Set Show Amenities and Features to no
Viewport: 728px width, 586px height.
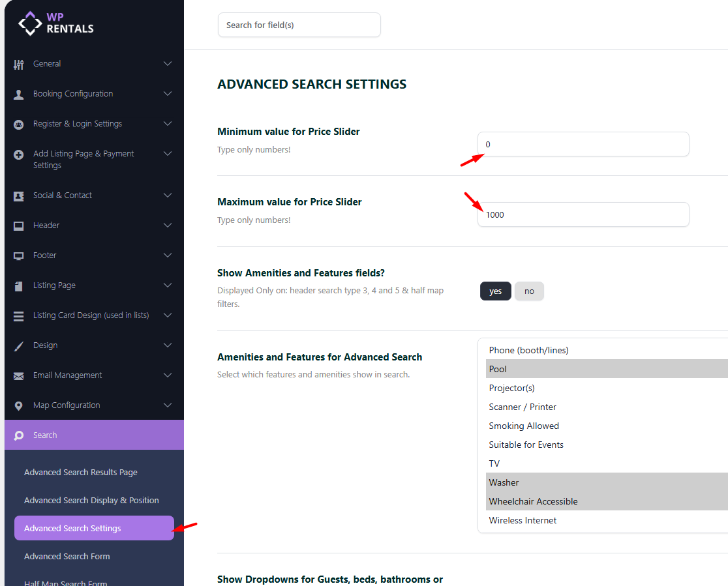click(x=529, y=291)
